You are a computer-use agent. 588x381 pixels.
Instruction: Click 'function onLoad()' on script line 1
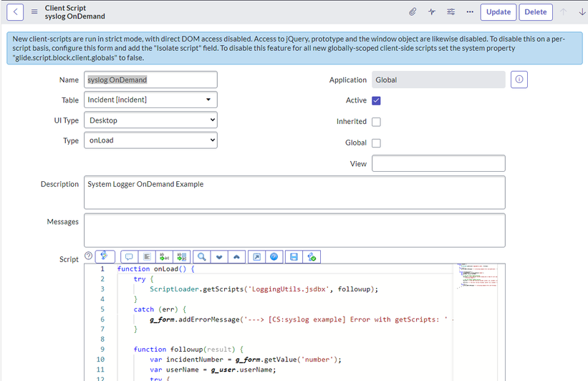coord(152,269)
